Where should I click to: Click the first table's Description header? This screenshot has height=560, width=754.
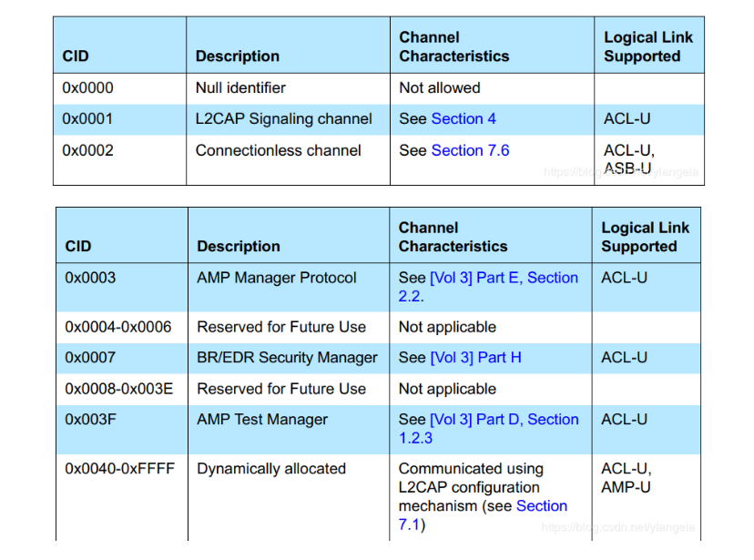click(238, 56)
